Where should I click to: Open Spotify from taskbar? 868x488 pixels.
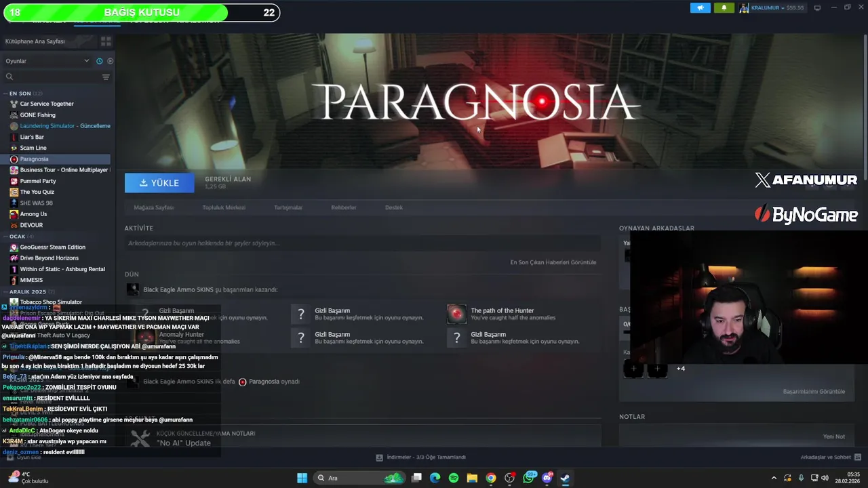click(454, 478)
